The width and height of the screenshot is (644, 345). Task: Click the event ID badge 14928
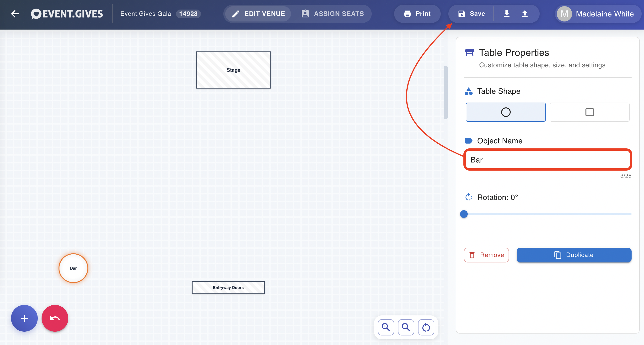pyautogui.click(x=188, y=14)
